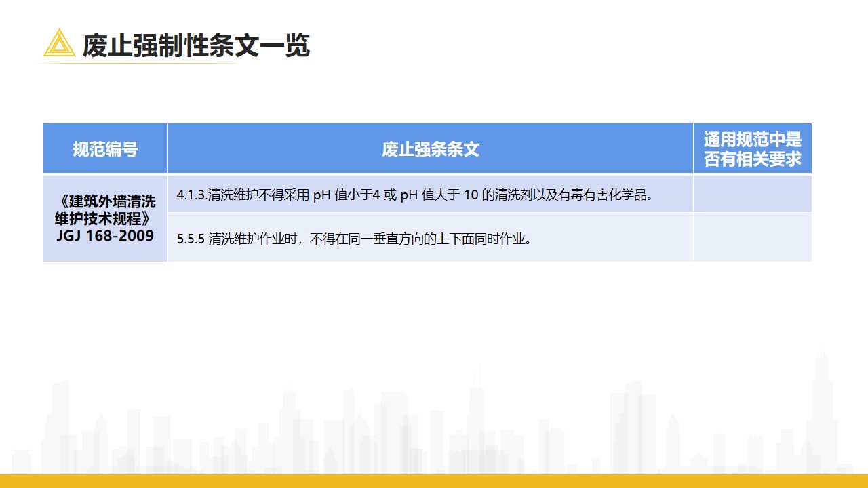Viewport: 868px width, 488px height.
Task: Click the empty requirement cell beside clause 4.1.3
Action: click(753, 194)
